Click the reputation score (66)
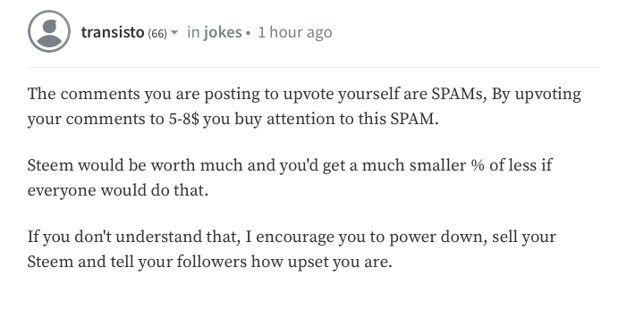 coord(157,33)
